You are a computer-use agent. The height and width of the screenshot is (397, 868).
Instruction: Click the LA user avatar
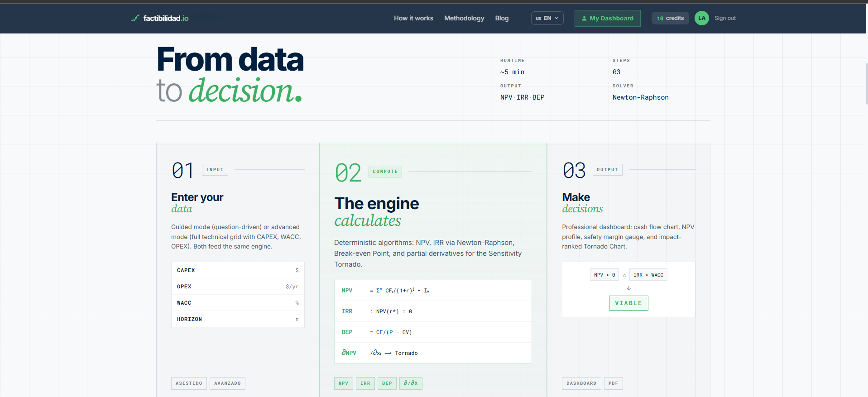701,18
